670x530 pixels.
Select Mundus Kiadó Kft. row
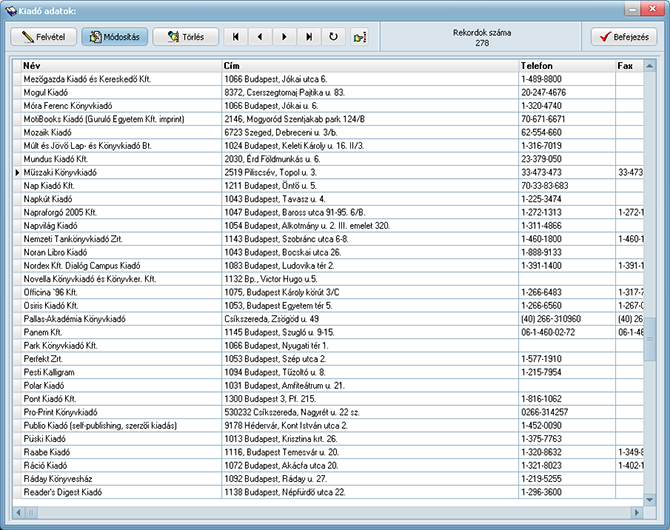pyautogui.click(x=328, y=159)
